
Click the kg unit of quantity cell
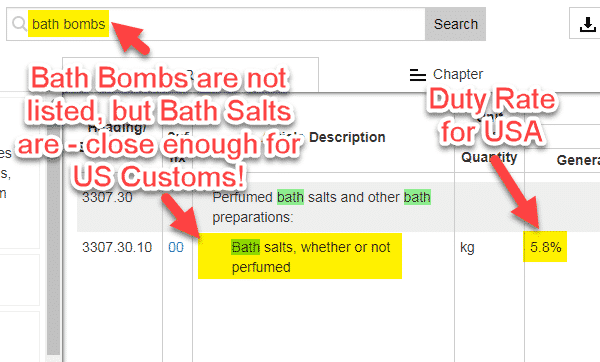pos(467,247)
